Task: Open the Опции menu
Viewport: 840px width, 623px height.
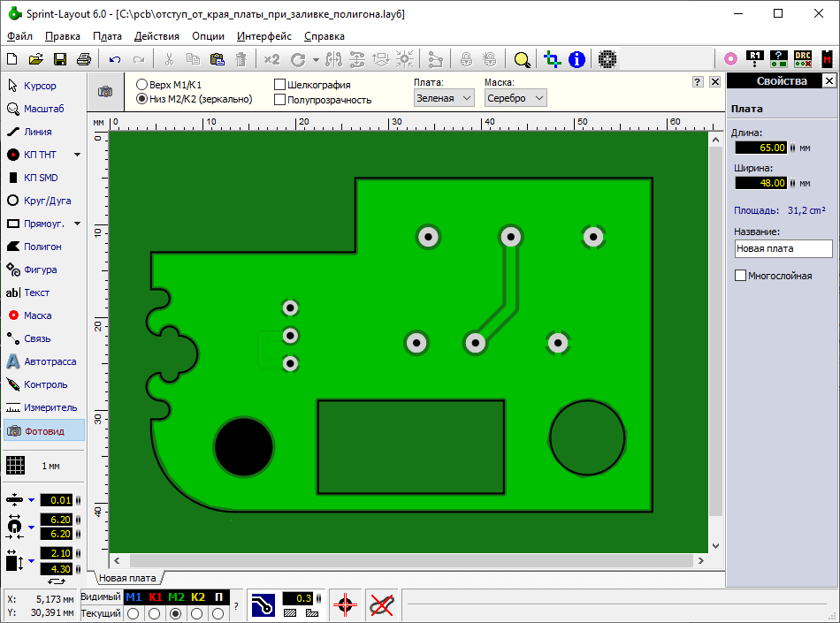Action: 208,36
